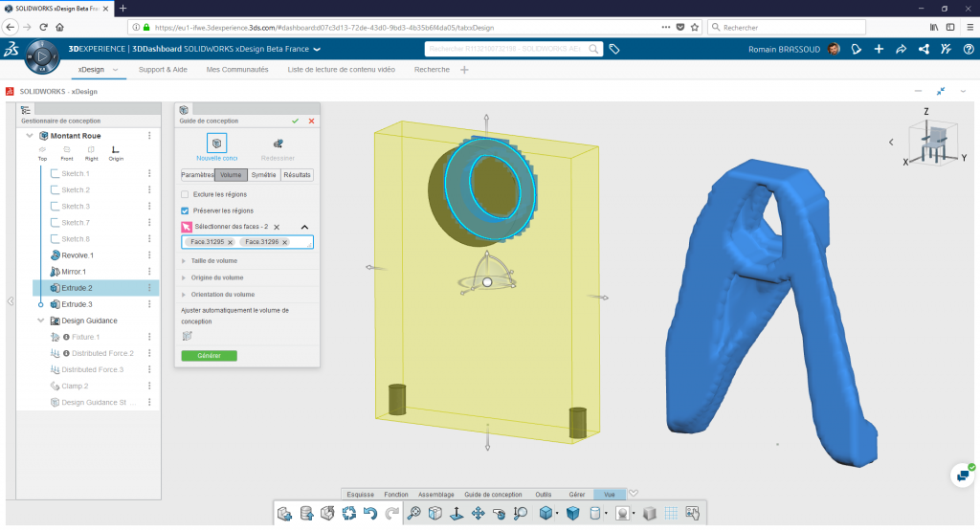
Task: Open the Outils toolbar tab
Action: click(x=544, y=494)
